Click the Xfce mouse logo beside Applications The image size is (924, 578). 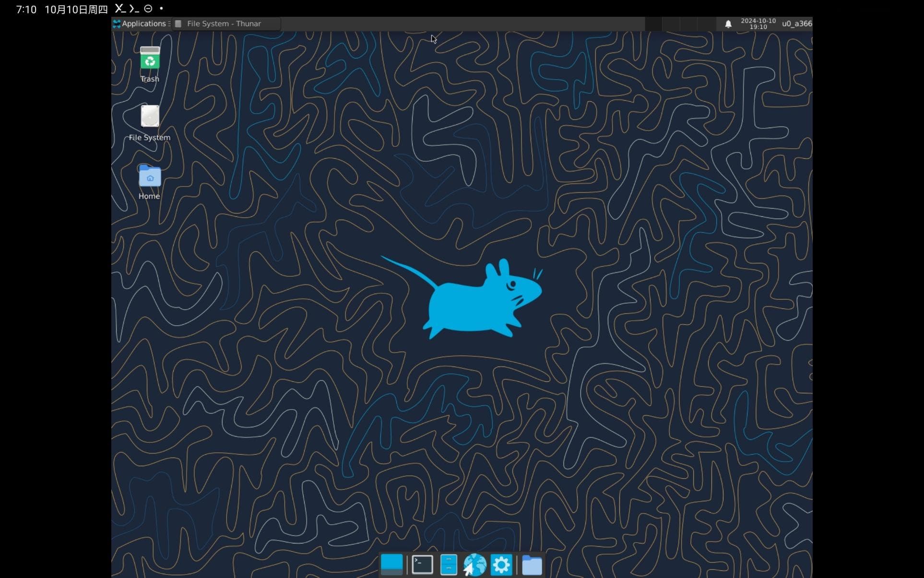[x=117, y=24]
